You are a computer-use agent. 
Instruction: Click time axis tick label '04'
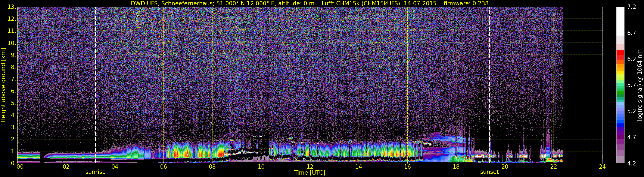click(x=115, y=166)
